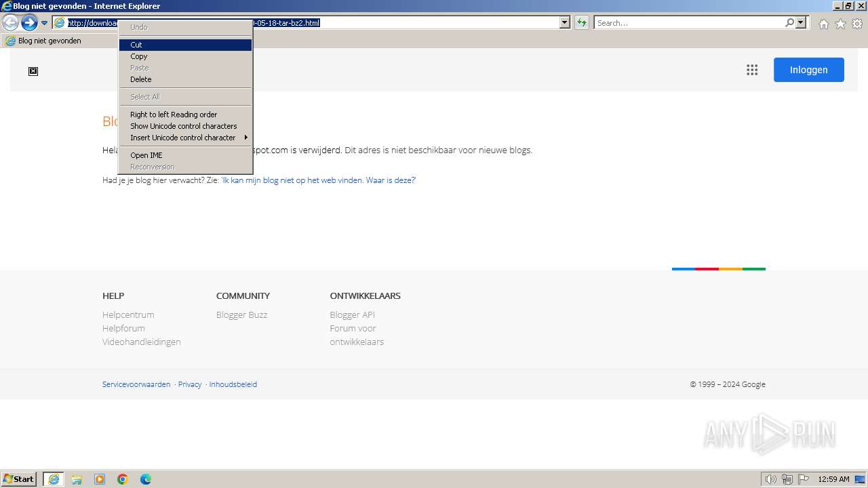Open the Blogger Buzz link
This screenshot has width=868, height=488.
(x=242, y=314)
